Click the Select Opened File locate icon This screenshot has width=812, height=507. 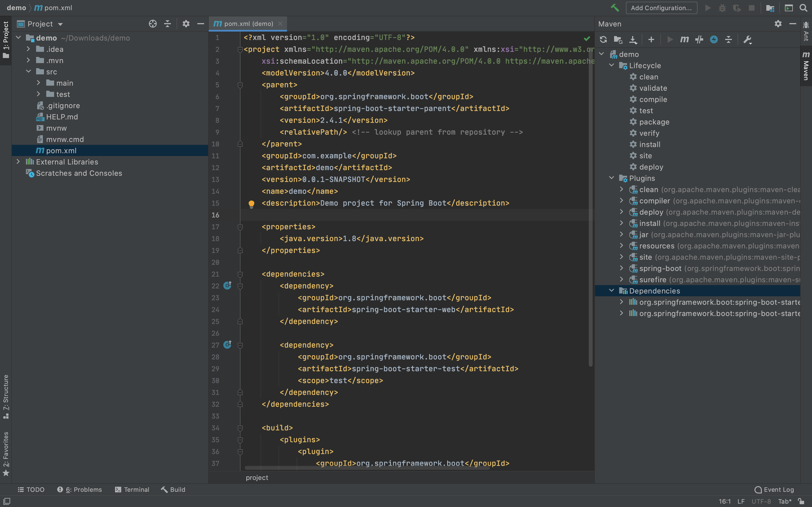click(153, 24)
